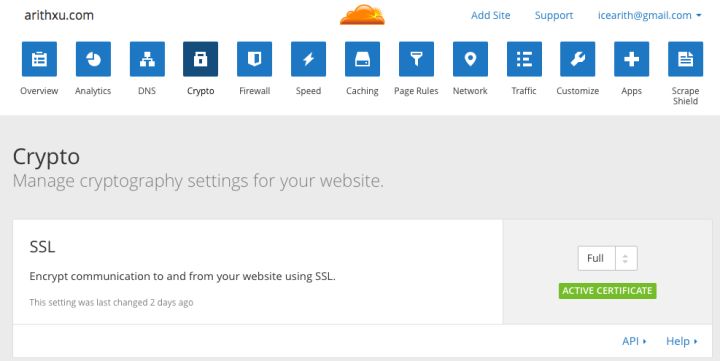This screenshot has height=361, width=720.
Task: Open Page Rules funnel icon
Action: tap(416, 59)
